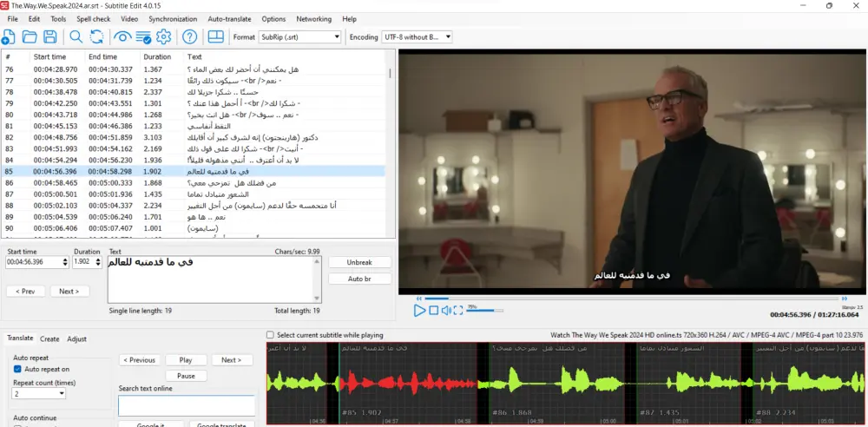
Task: Click Next > button beside Play
Action: coord(232,360)
